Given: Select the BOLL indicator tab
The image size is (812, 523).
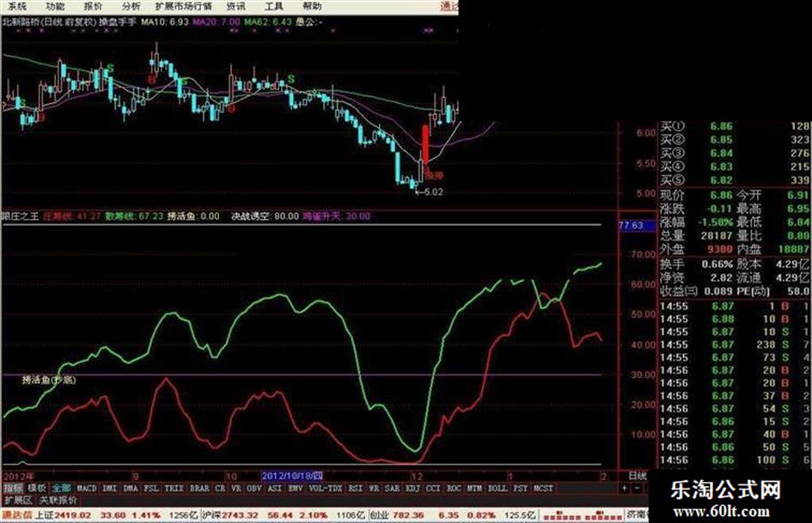Looking at the screenshot, I should 498,489.
